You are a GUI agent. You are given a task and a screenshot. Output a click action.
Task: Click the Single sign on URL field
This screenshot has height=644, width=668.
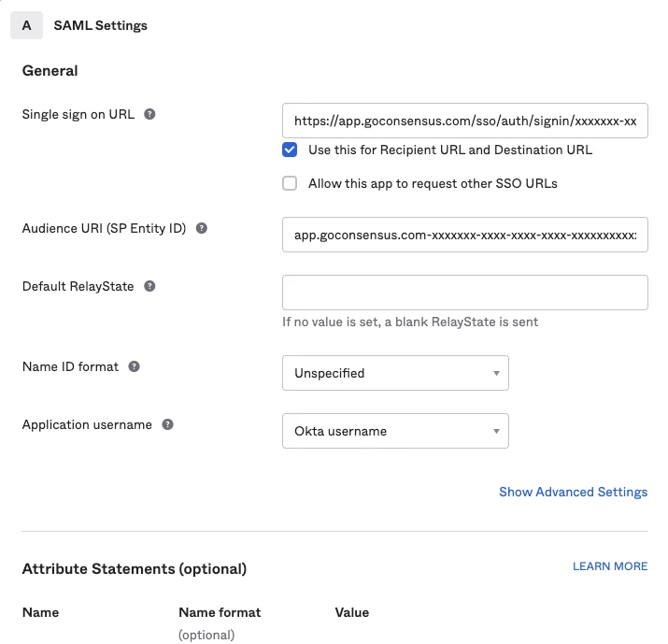[x=464, y=121]
